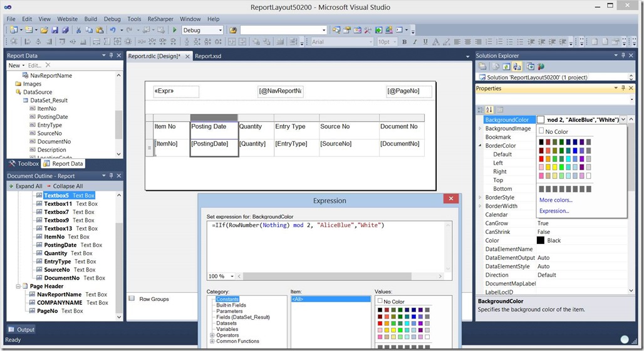Click the Color property Black swatch
Screen dimensions: 644x351
541,240
